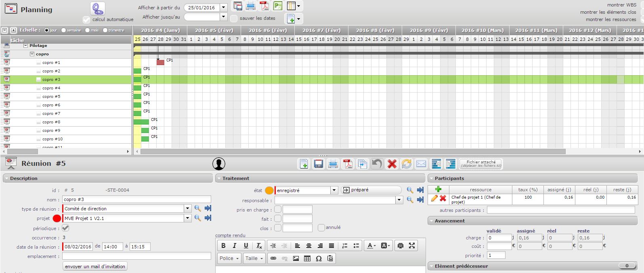The image size is (644, 273).
Task: Add a participant with green plus icon
Action: click(438, 189)
